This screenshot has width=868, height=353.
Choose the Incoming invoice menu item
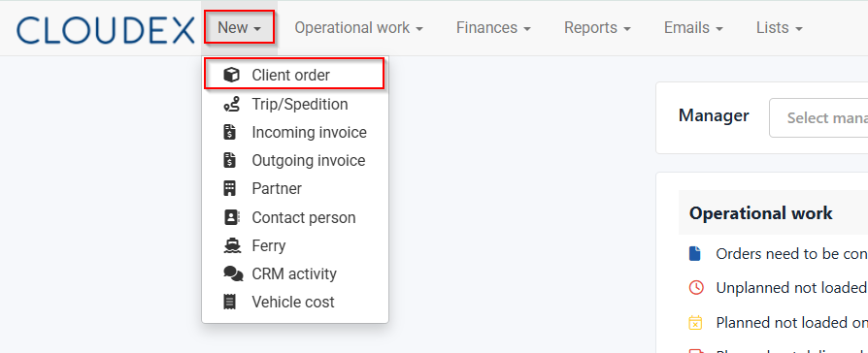pyautogui.click(x=295, y=132)
